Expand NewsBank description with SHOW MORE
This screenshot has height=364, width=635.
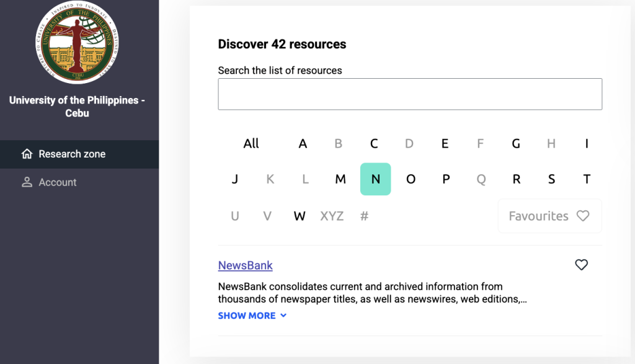click(252, 316)
